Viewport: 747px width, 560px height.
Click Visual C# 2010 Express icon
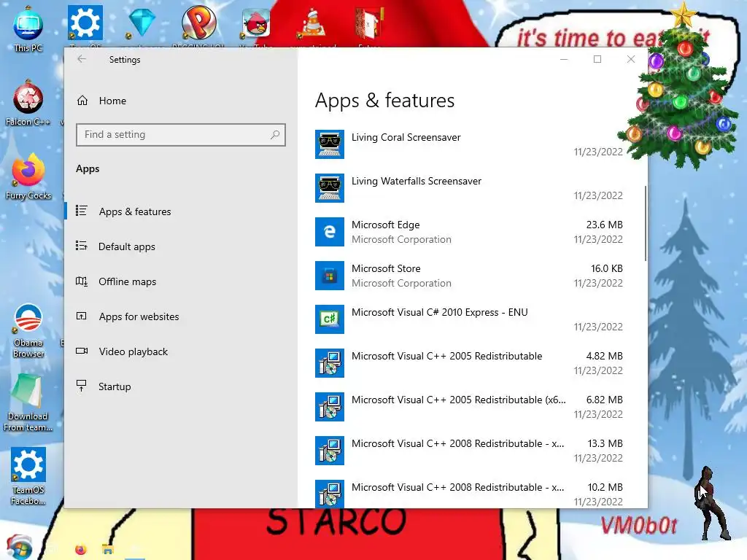pyautogui.click(x=330, y=319)
